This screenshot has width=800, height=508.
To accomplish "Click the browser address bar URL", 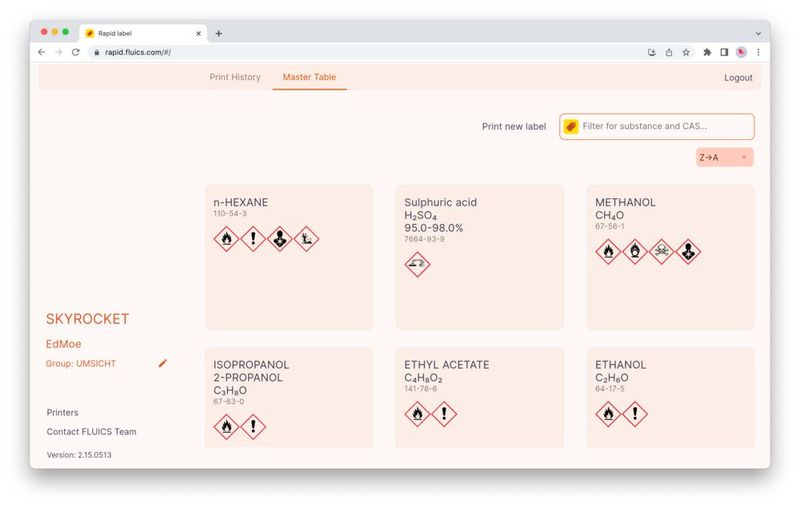I will pos(138,52).
